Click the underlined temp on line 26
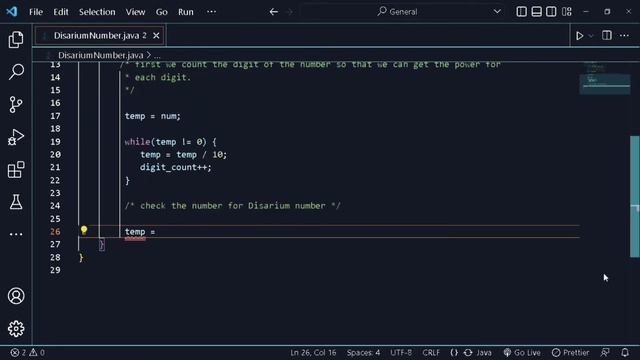The width and height of the screenshot is (640, 360). pos(135,232)
